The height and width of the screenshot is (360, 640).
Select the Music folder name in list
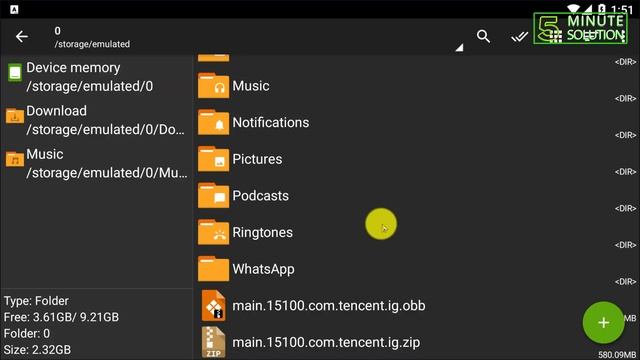(x=251, y=86)
